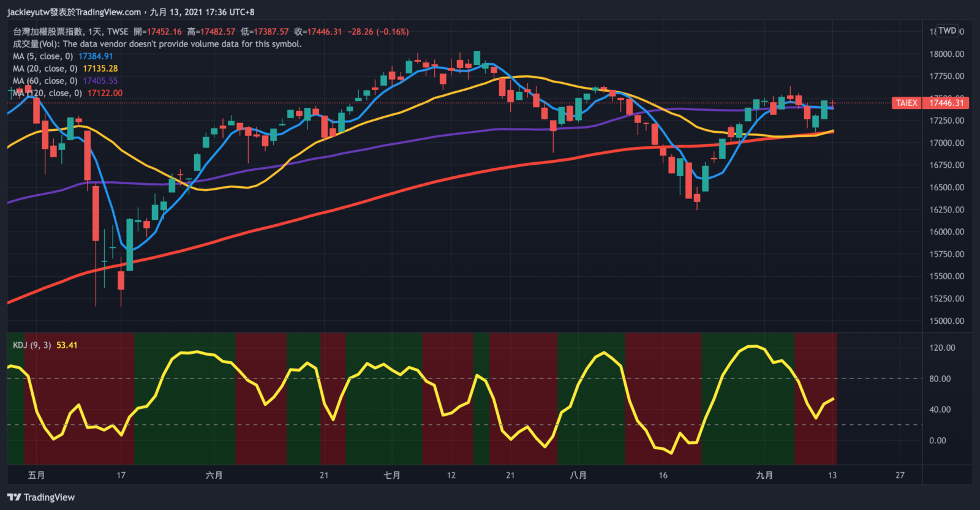980x510 pixels.
Task: Select the MA (60, close, 0) legend
Action: click(x=45, y=81)
